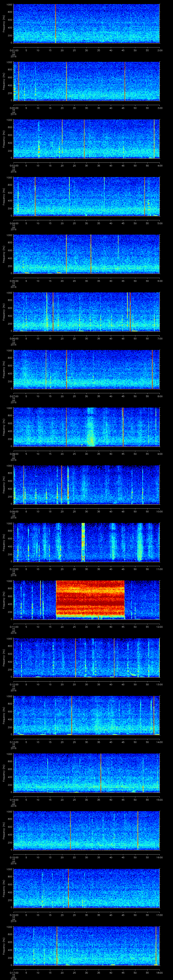Pick the spectrogram panel starting at 0:05:00
This screenshot has width=173, height=980.
tap(87, 254)
